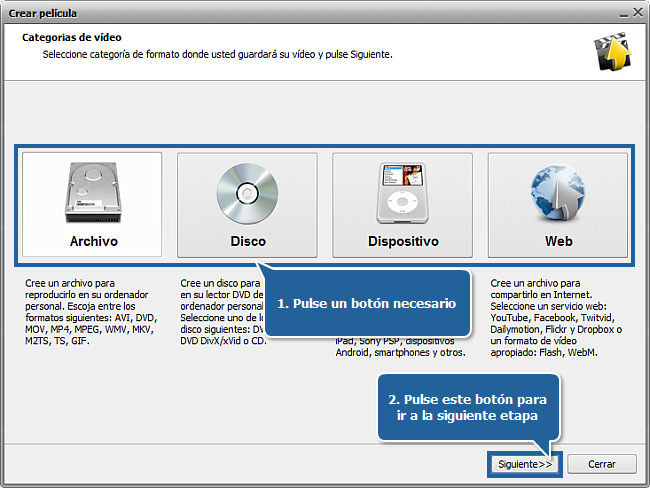Click the Cerrar button
The image size is (650, 488).
601,464
